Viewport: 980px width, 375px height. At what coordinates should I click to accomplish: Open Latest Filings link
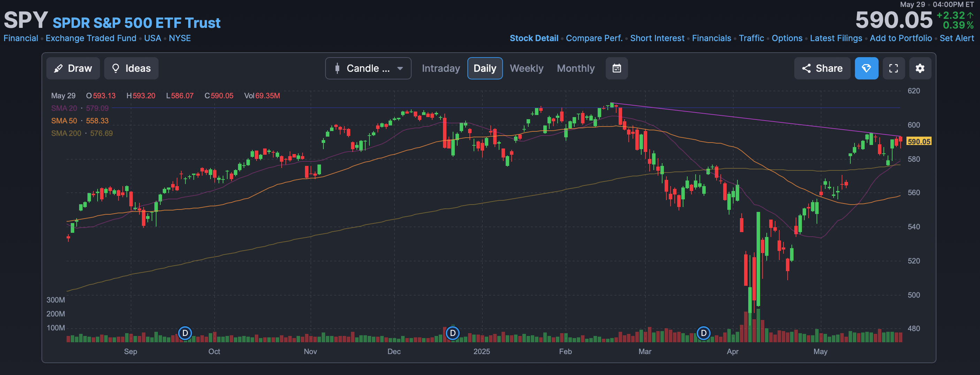[836, 38]
